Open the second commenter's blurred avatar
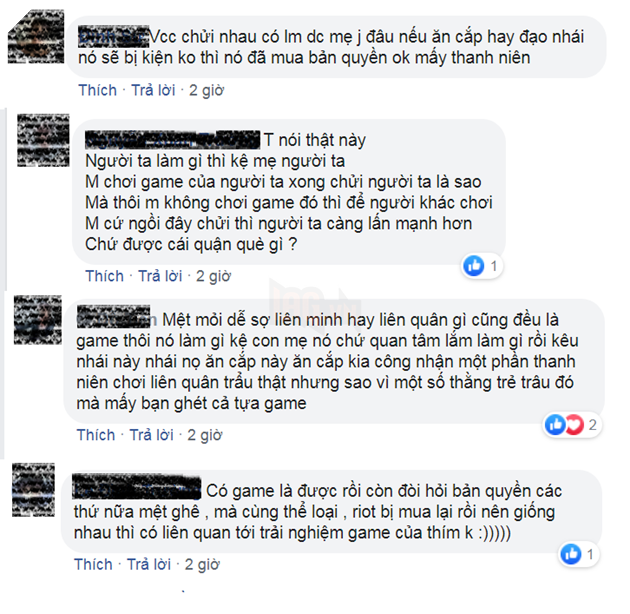The width and height of the screenshot is (630, 614). (43, 140)
